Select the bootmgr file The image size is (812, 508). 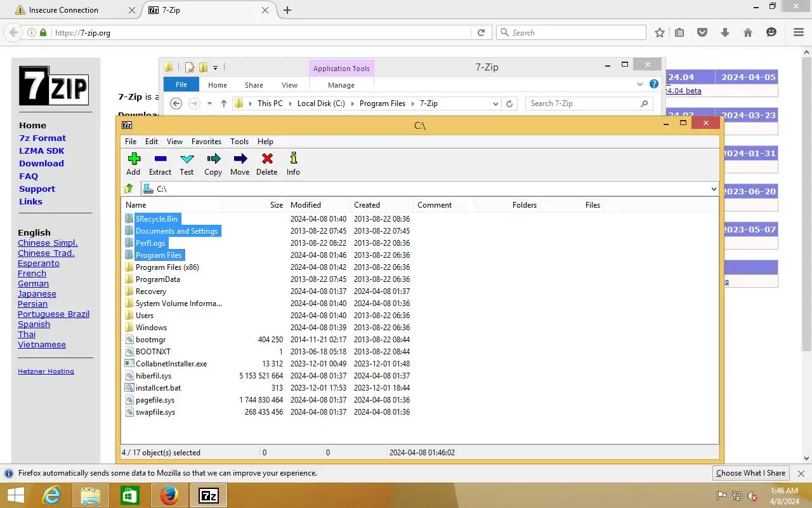pyautogui.click(x=150, y=340)
